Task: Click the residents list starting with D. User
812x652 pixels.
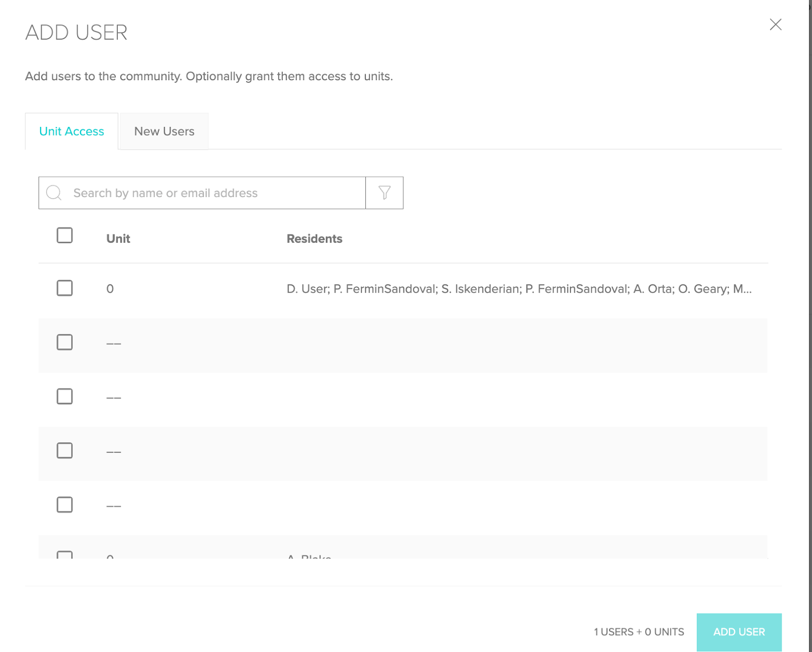Action: tap(519, 289)
